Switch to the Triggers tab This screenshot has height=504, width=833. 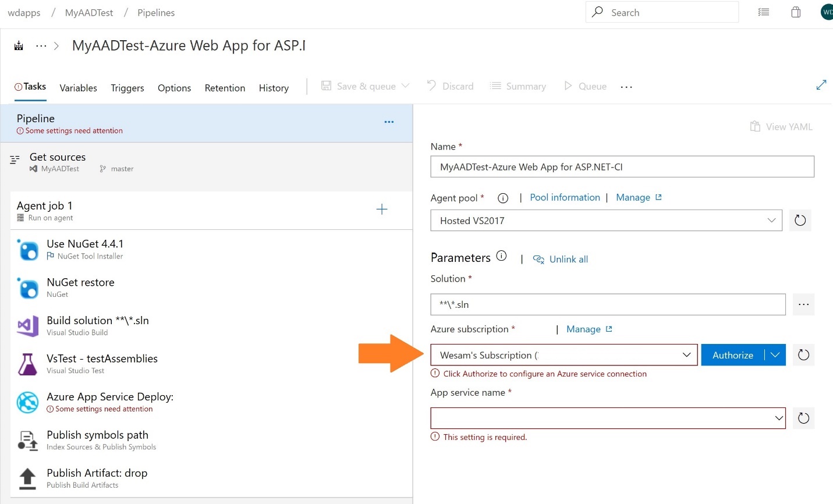click(x=127, y=88)
